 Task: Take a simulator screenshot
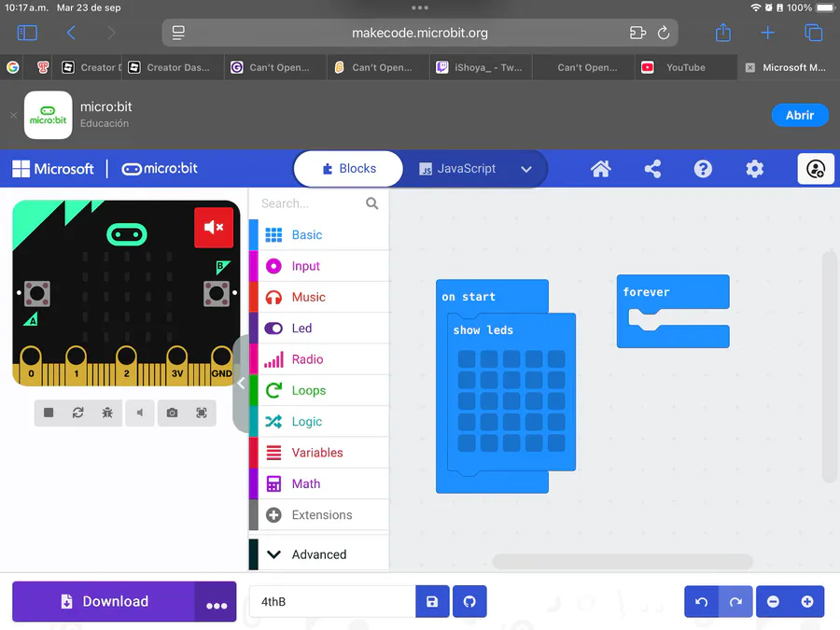[x=172, y=413]
